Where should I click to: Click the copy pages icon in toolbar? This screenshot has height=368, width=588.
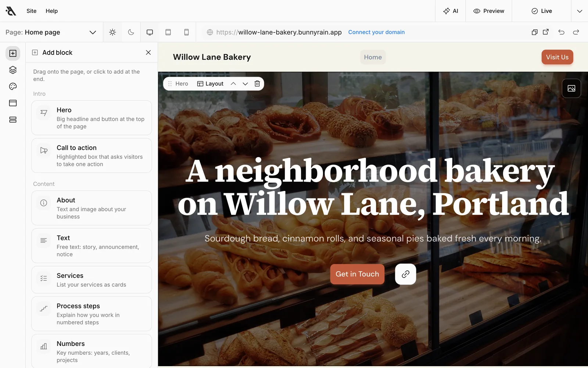click(535, 32)
